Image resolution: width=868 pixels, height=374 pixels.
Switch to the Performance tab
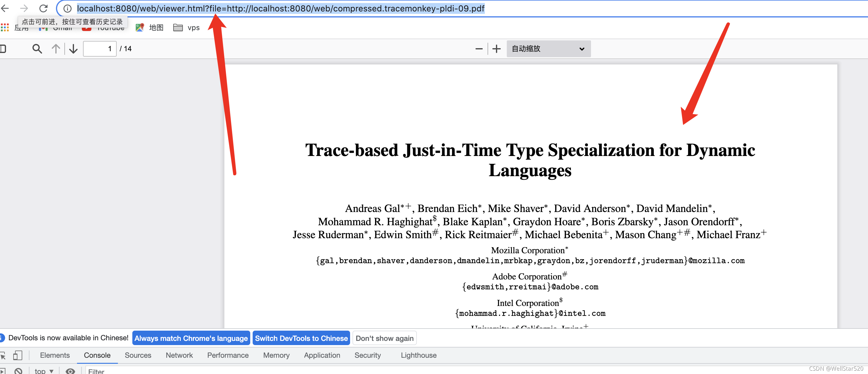[x=228, y=355]
